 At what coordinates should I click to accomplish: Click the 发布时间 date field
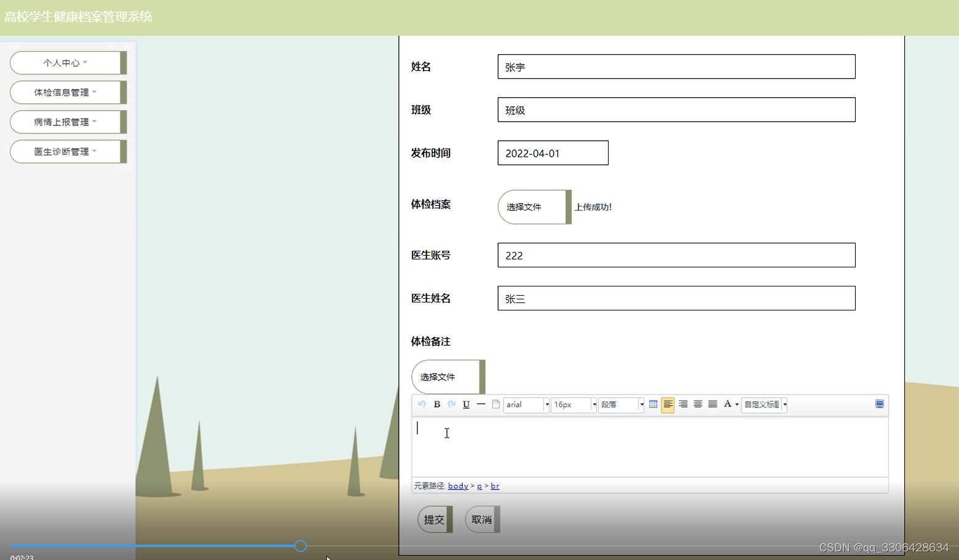[553, 152]
